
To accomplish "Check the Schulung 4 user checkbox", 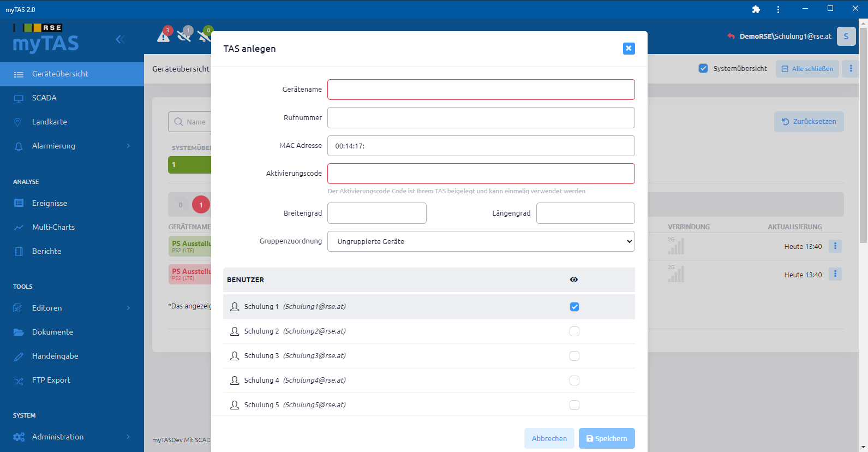I will click(x=574, y=380).
